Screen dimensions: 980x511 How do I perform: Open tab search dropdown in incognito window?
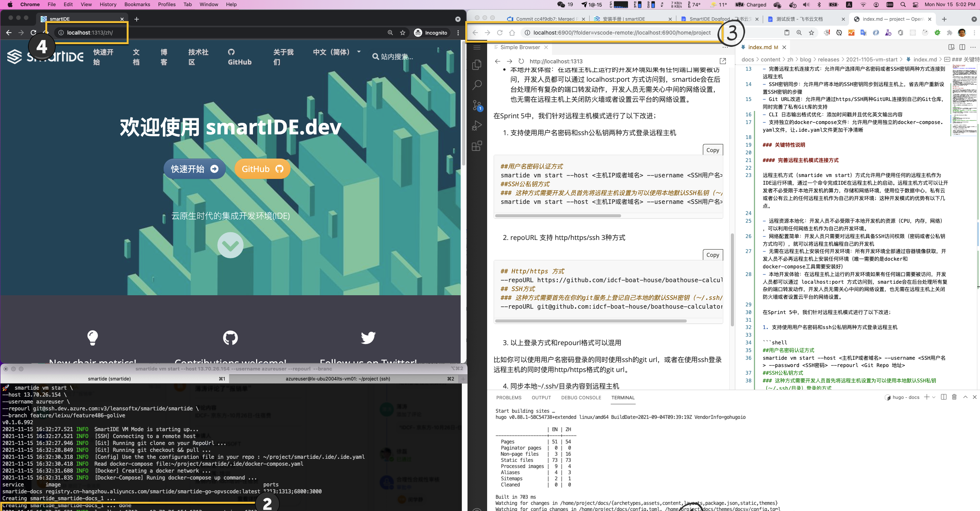(458, 19)
